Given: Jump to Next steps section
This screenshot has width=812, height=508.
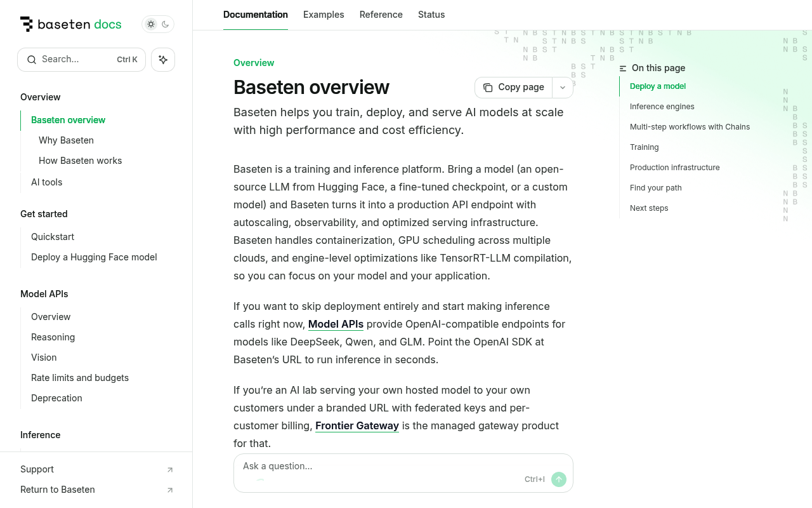Looking at the screenshot, I should pyautogui.click(x=649, y=208).
